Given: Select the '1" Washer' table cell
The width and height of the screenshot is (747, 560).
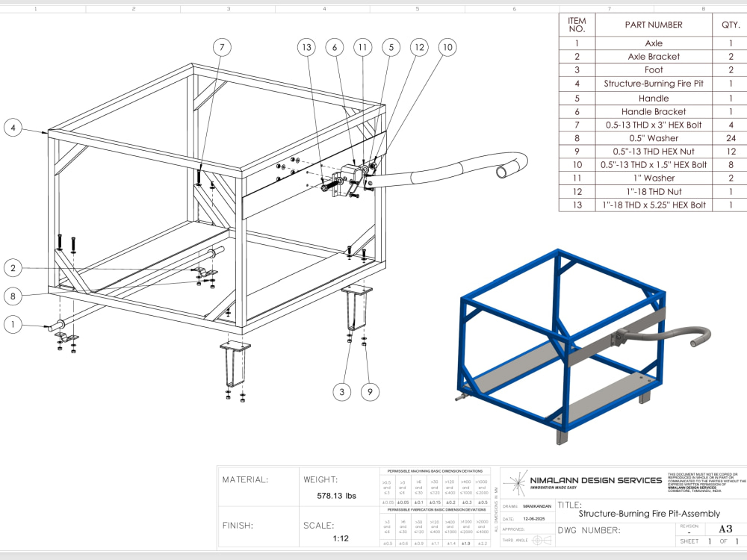Looking at the screenshot, I should (x=654, y=178).
